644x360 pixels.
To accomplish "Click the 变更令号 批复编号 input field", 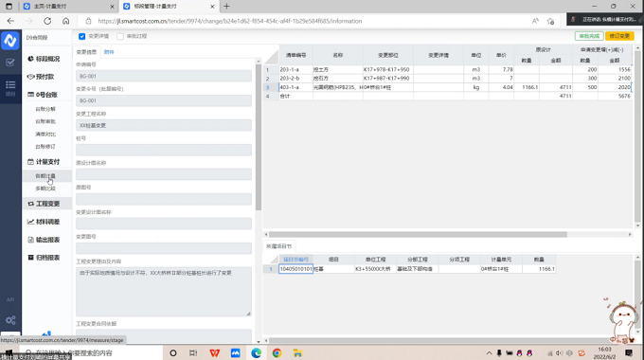I will click(x=164, y=100).
